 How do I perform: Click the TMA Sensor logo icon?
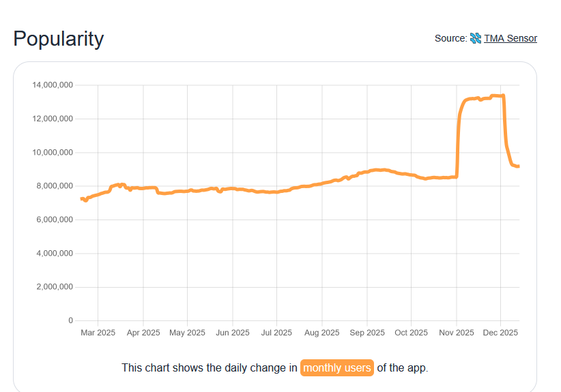click(x=476, y=38)
